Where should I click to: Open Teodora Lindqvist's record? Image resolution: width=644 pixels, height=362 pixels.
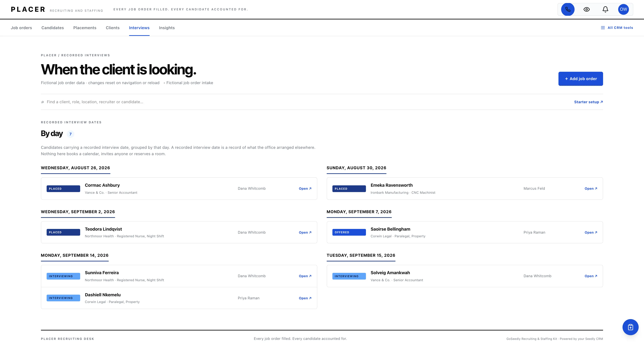coord(305,232)
